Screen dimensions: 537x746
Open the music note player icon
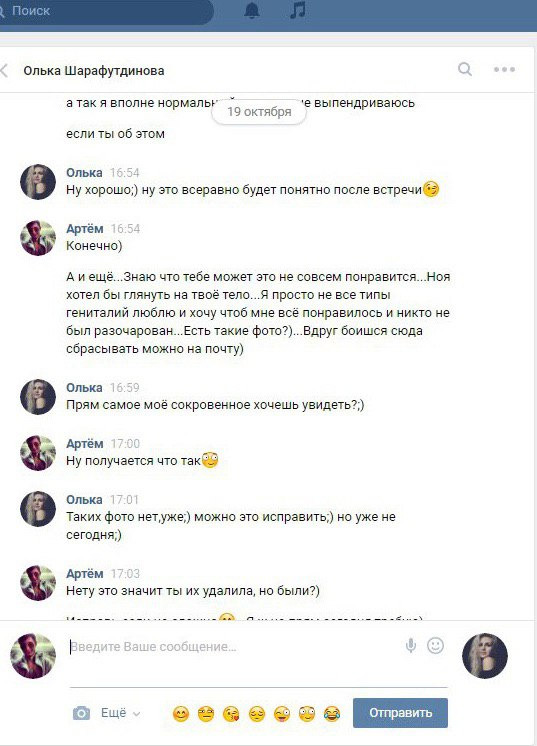pyautogui.click(x=298, y=10)
